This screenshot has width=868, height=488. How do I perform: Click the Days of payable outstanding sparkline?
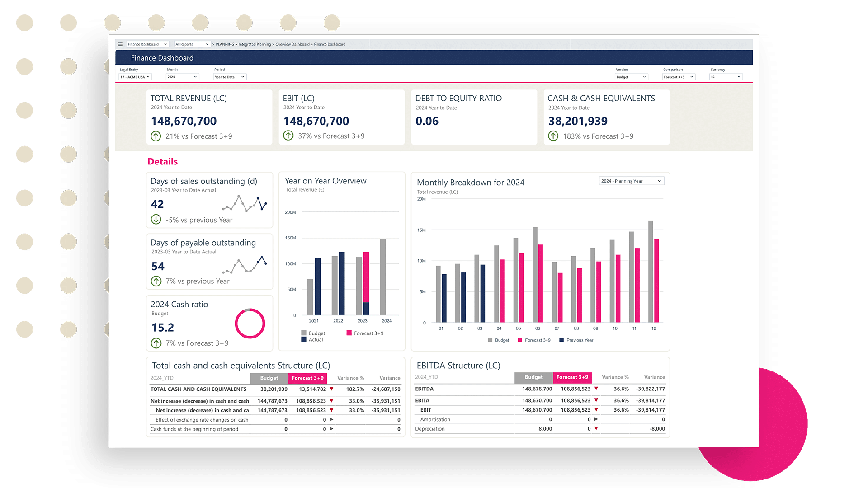click(245, 265)
